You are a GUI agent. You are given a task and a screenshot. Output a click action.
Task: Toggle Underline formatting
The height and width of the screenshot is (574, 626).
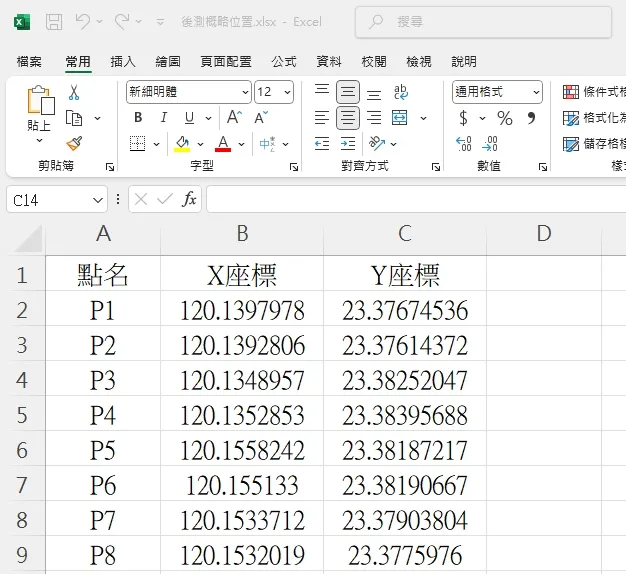[189, 118]
